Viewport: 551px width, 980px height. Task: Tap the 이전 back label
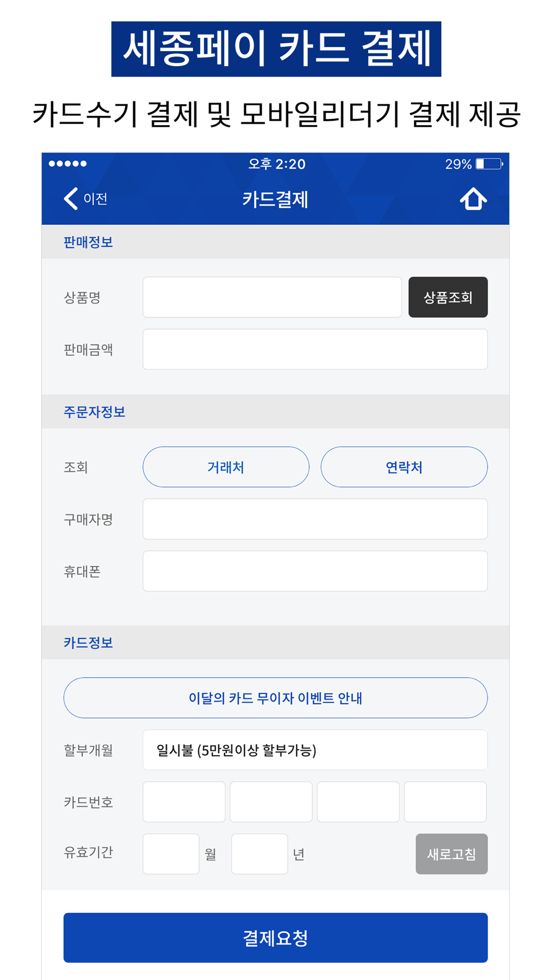(x=95, y=198)
